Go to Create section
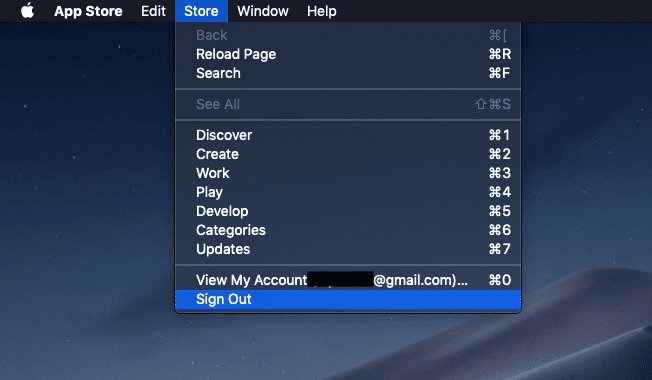The image size is (652, 380). pyautogui.click(x=348, y=154)
